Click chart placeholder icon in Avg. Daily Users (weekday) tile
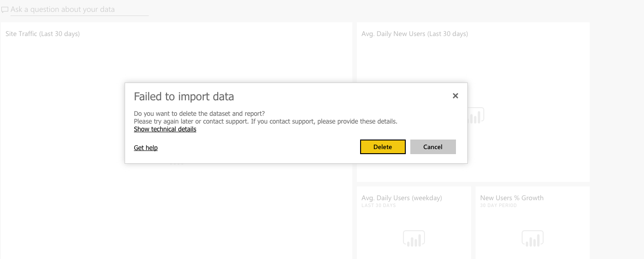This screenshot has width=644, height=259. [x=414, y=238]
